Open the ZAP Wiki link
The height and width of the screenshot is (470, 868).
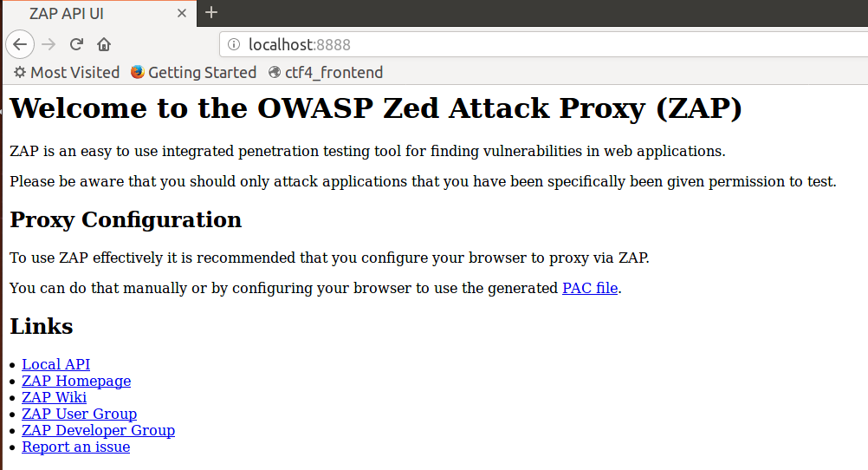(x=55, y=397)
